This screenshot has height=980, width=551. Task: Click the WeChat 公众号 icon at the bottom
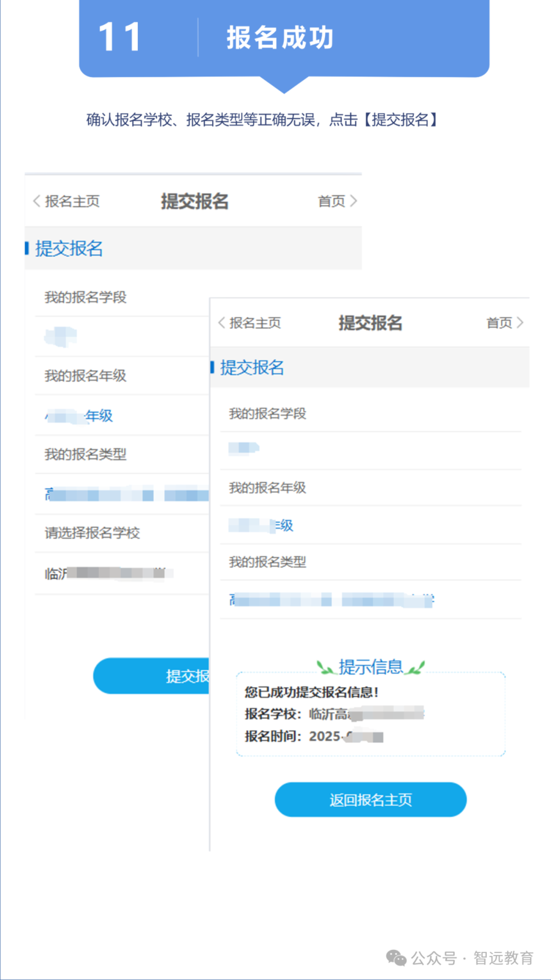click(x=396, y=958)
